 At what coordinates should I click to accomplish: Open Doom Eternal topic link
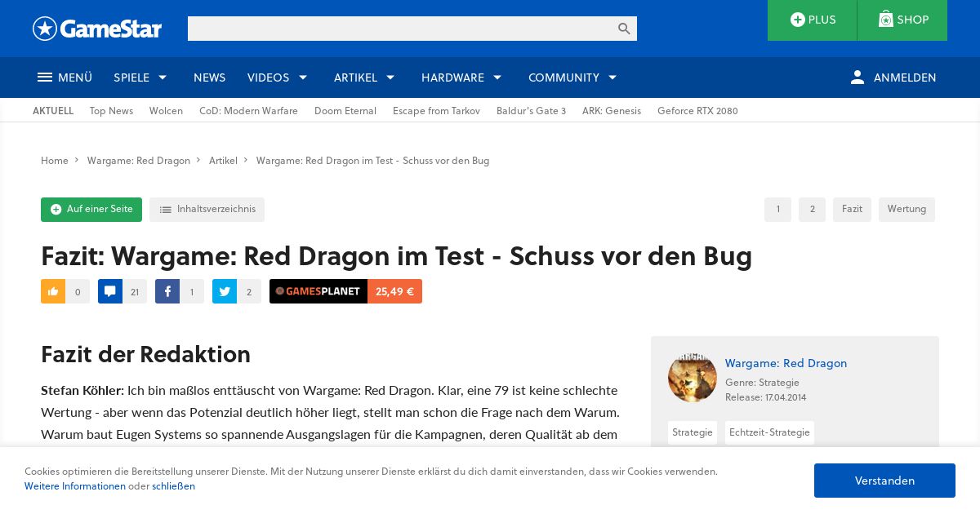tap(345, 111)
